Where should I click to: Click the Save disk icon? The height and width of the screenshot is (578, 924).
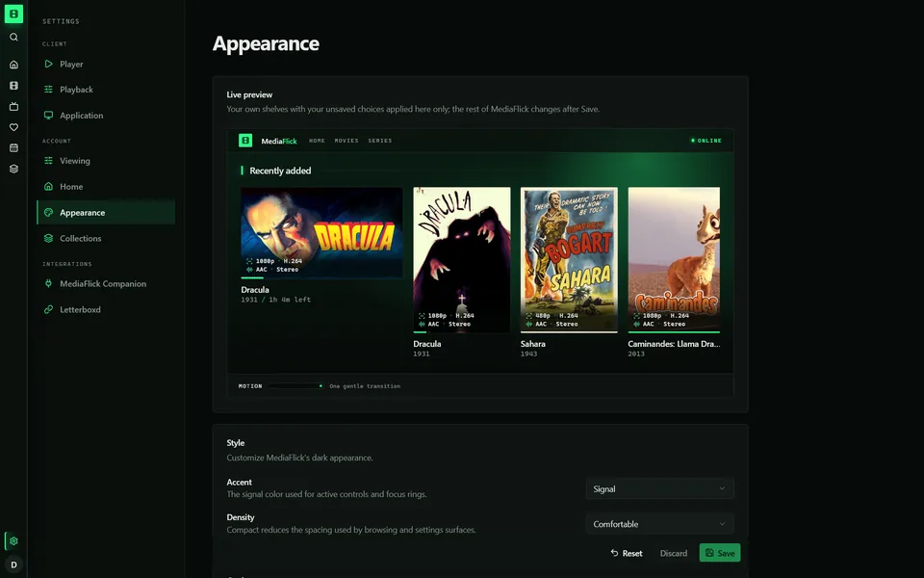[x=709, y=553]
